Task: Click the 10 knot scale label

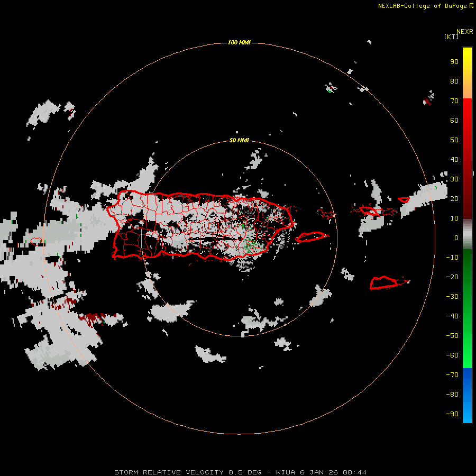Action: pos(454,218)
